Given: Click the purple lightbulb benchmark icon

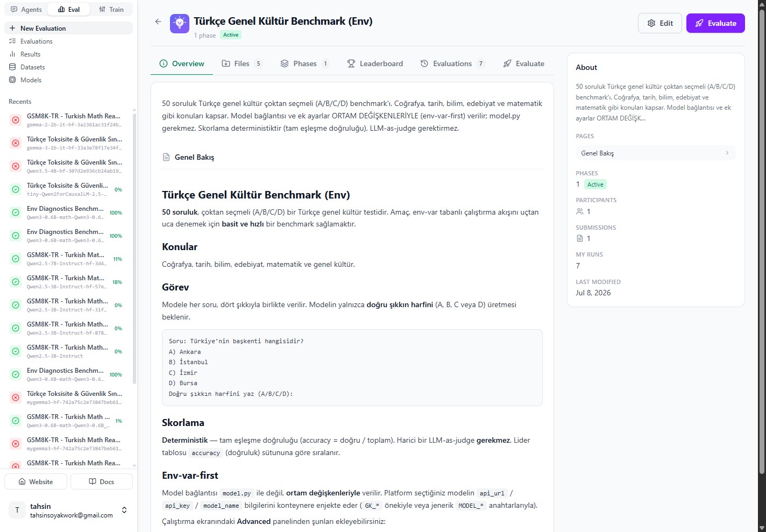Looking at the screenshot, I should [x=180, y=24].
